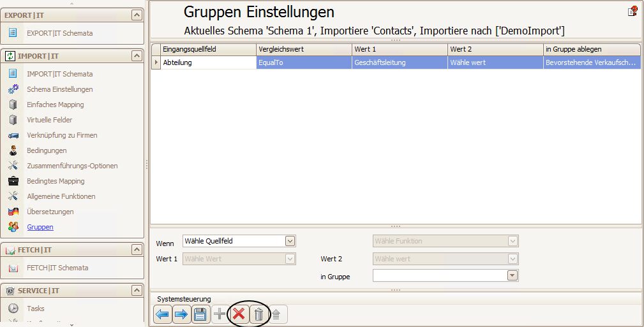This screenshot has height=327, width=644.
Task: Open the Bedingungen page
Action: pyautogui.click(x=47, y=150)
